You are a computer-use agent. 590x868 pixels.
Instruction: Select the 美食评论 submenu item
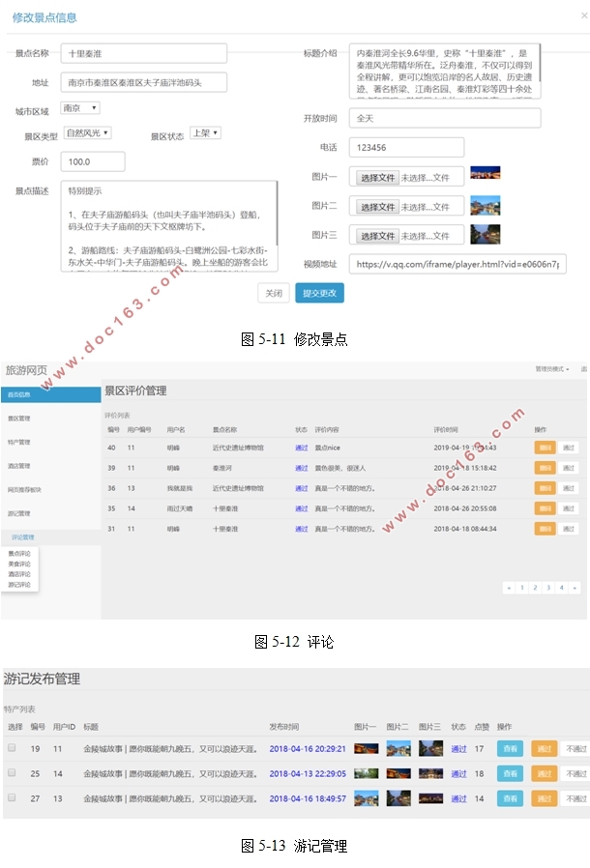coord(19,564)
